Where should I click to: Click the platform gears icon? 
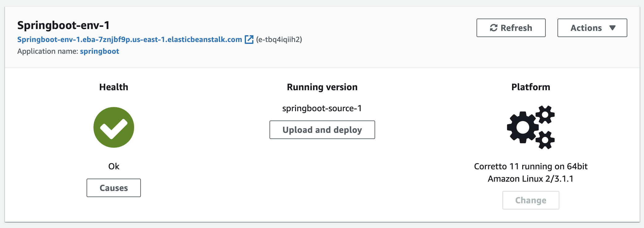531,127
